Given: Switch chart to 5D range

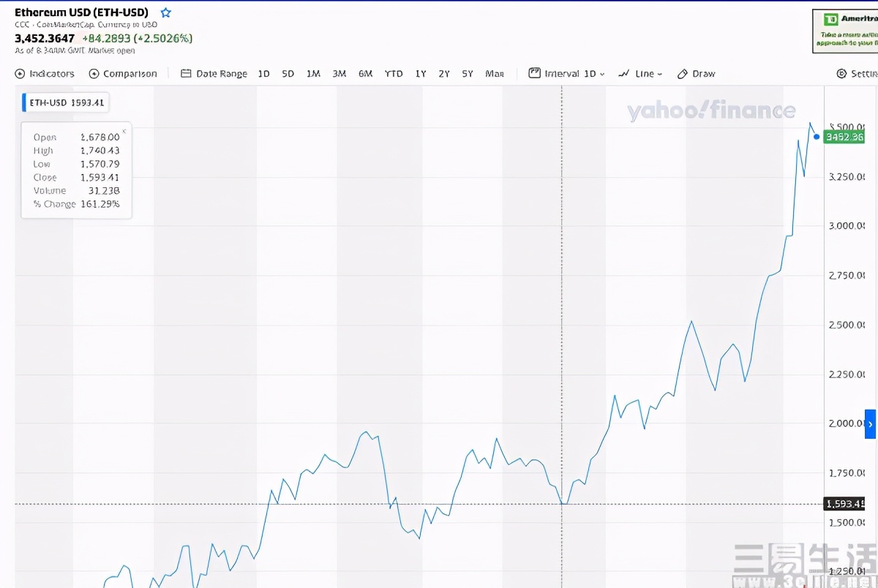Looking at the screenshot, I should [x=288, y=74].
